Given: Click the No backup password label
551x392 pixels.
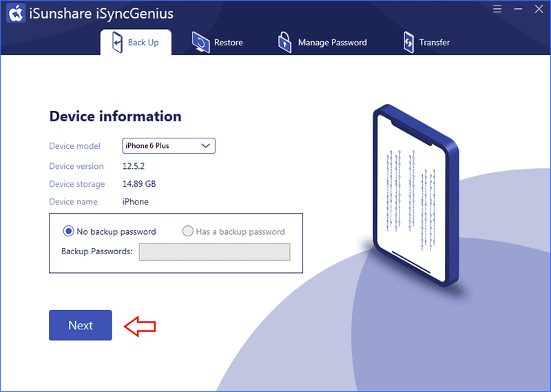Looking at the screenshot, I should click(116, 231).
